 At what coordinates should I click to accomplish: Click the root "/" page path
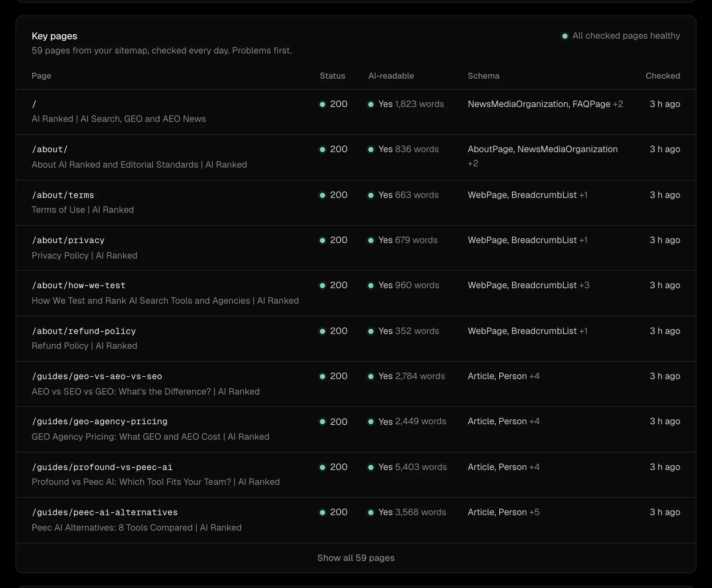34,104
